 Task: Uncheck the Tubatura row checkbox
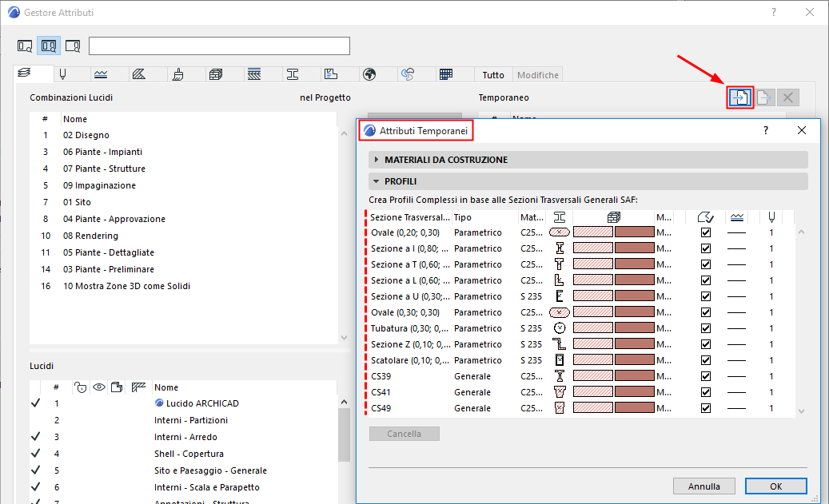pos(706,328)
